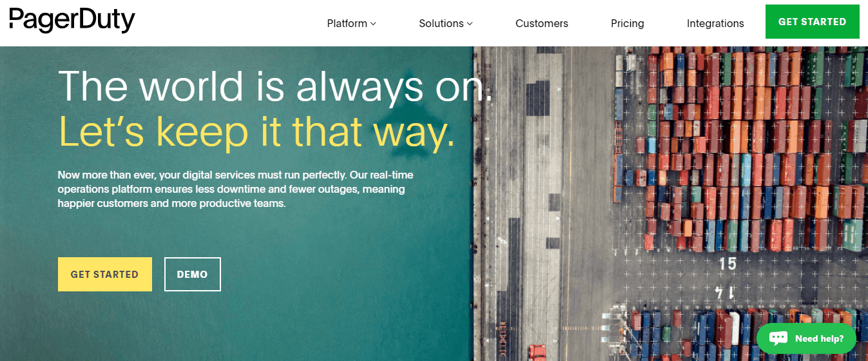Click the green GET STARTED button
Viewport: 868px width, 361px height.
click(x=812, y=21)
